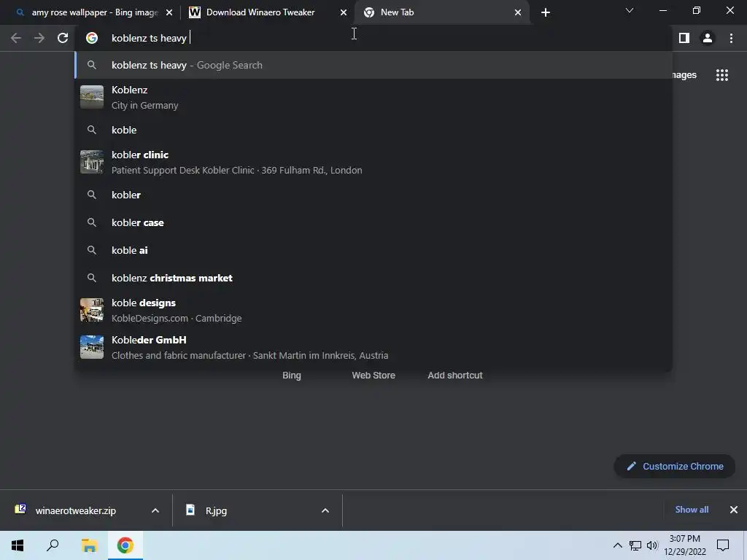Image resolution: width=747 pixels, height=560 pixels.
Task: Click Add shortcut
Action: pyautogui.click(x=455, y=376)
